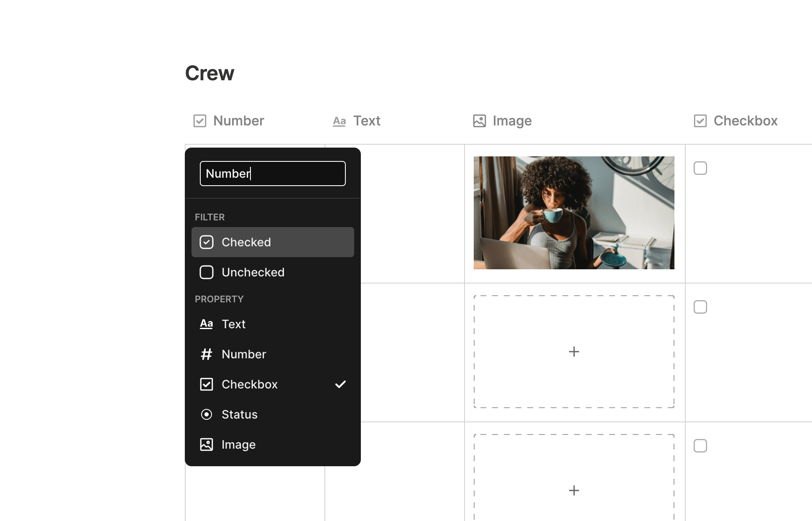Viewport: 812px width, 521px height.
Task: Tick the first row's checkbox
Action: (x=700, y=168)
